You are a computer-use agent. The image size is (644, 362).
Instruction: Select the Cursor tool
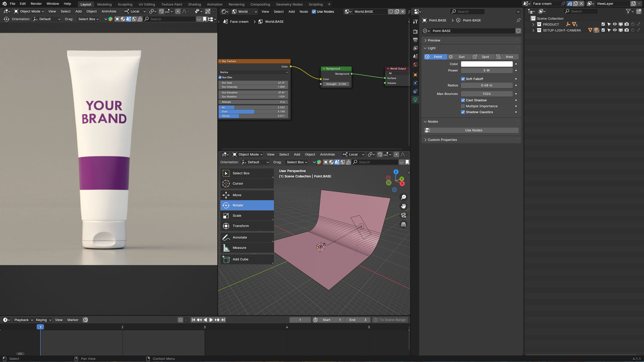coord(247,183)
